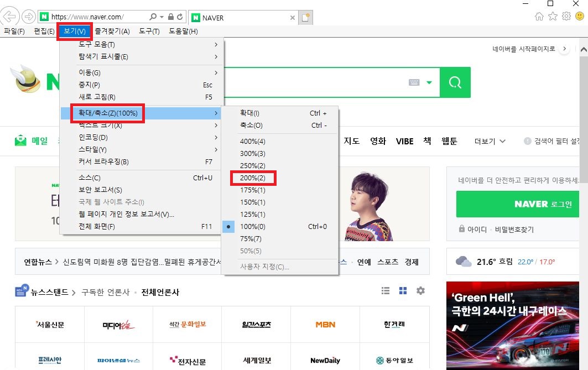
Task: Click the 동아일보 logo
Action: (x=394, y=360)
